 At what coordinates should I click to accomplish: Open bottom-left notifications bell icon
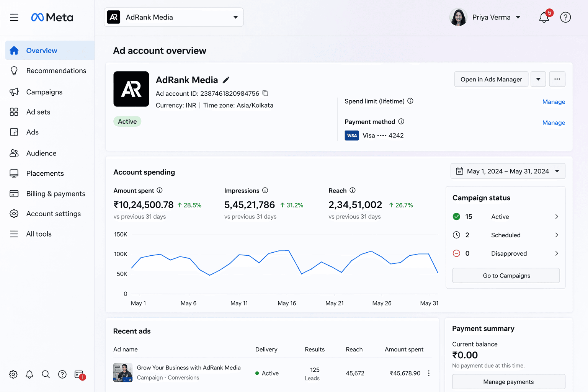pyautogui.click(x=29, y=374)
